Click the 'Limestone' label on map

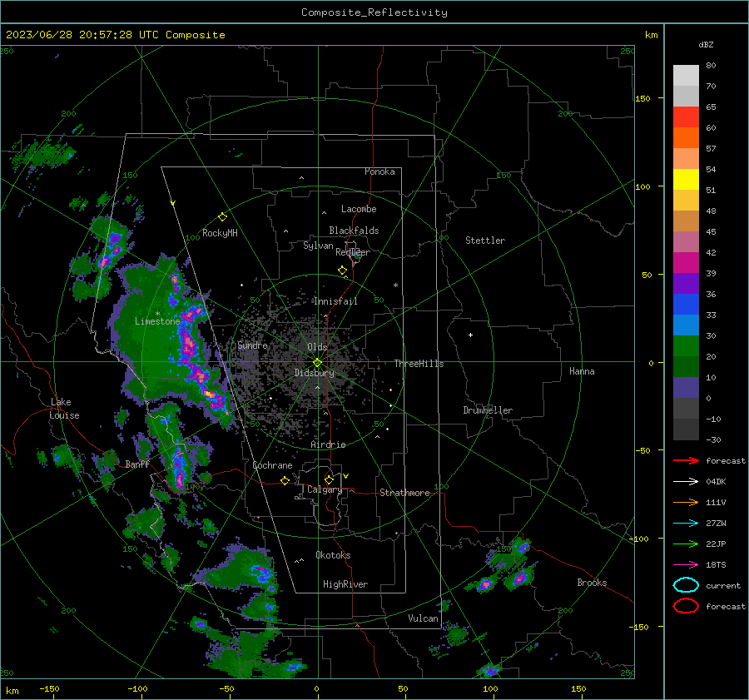click(157, 321)
